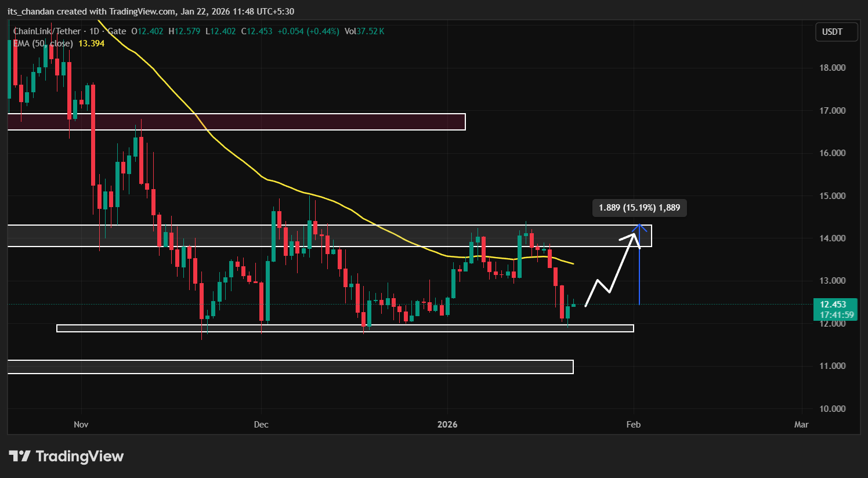Click the Nov label on time axis
Screen dimensions: 868x478
coord(81,425)
